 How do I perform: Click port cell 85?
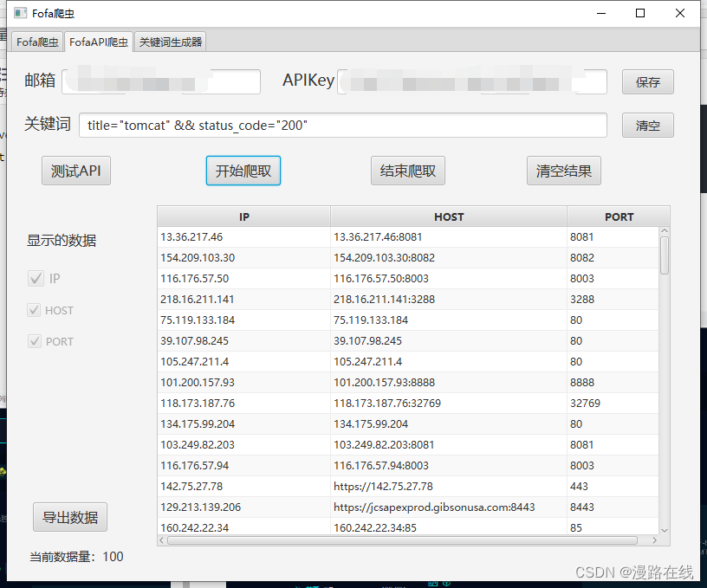tap(613, 527)
